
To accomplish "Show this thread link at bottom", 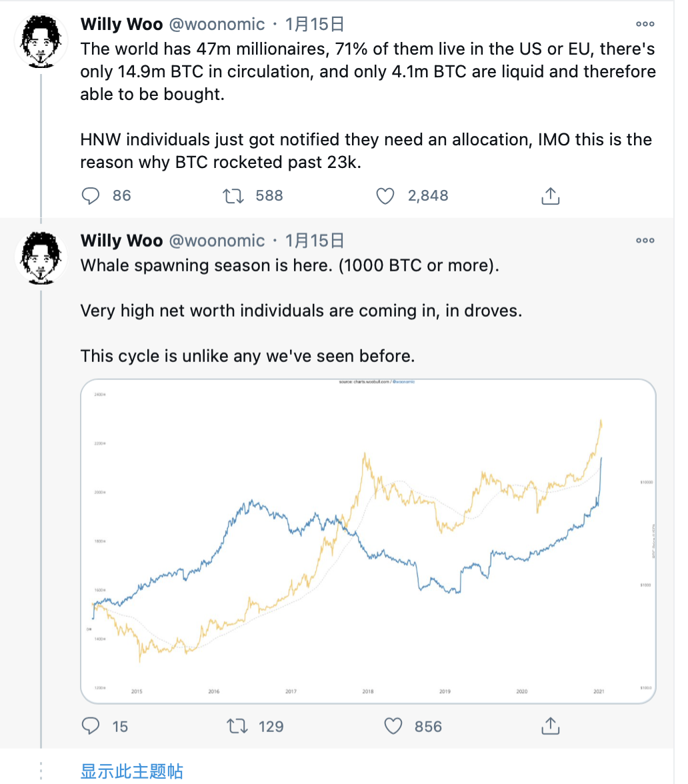I will click(x=131, y=771).
